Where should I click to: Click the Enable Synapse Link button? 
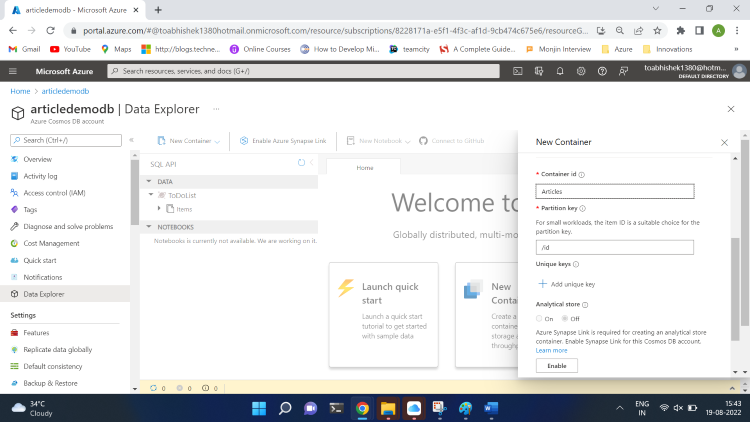pos(556,366)
